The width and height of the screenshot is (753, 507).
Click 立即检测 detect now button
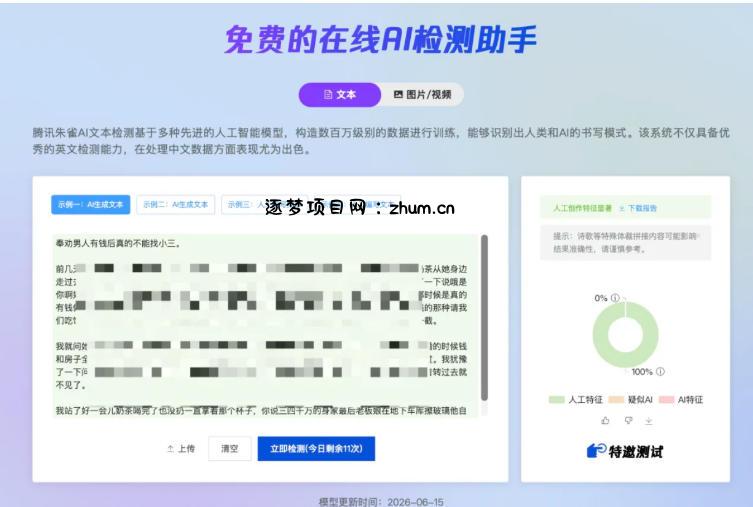(x=316, y=448)
